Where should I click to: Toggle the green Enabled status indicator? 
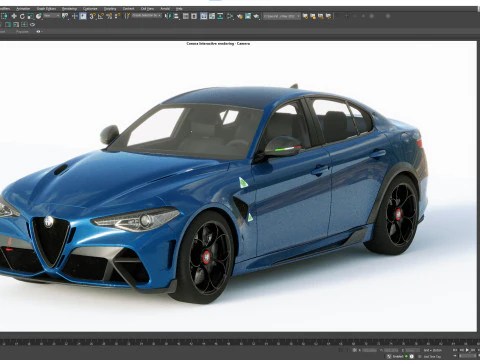click(x=406, y=356)
